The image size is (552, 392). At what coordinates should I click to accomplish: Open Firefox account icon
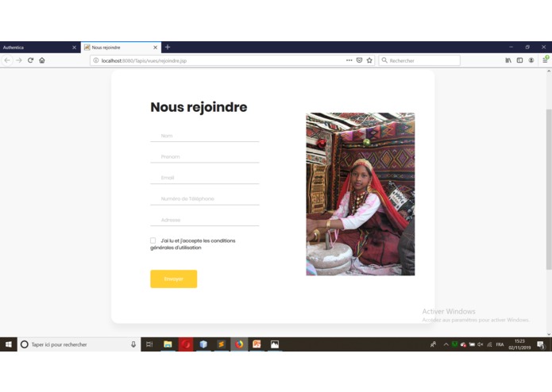[531, 60]
